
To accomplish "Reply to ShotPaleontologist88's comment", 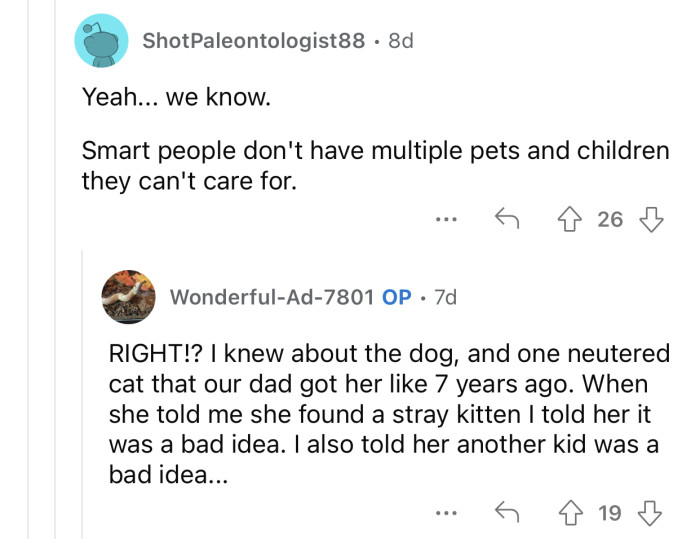I will [507, 219].
